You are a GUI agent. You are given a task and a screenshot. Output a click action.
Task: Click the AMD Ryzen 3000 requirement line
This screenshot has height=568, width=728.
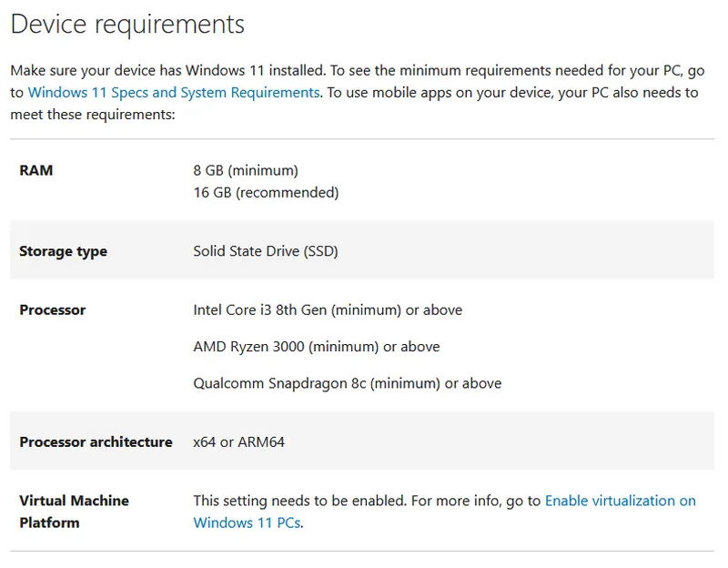[x=317, y=347]
